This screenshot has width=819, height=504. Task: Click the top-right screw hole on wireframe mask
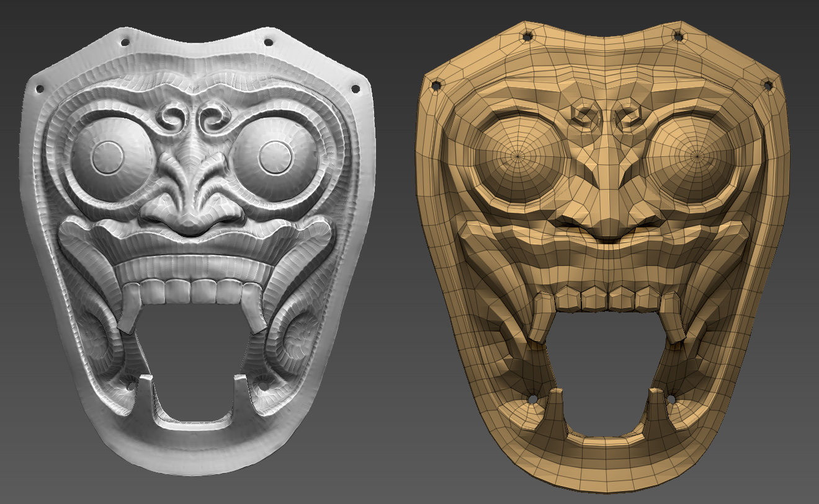pyautogui.click(x=678, y=36)
